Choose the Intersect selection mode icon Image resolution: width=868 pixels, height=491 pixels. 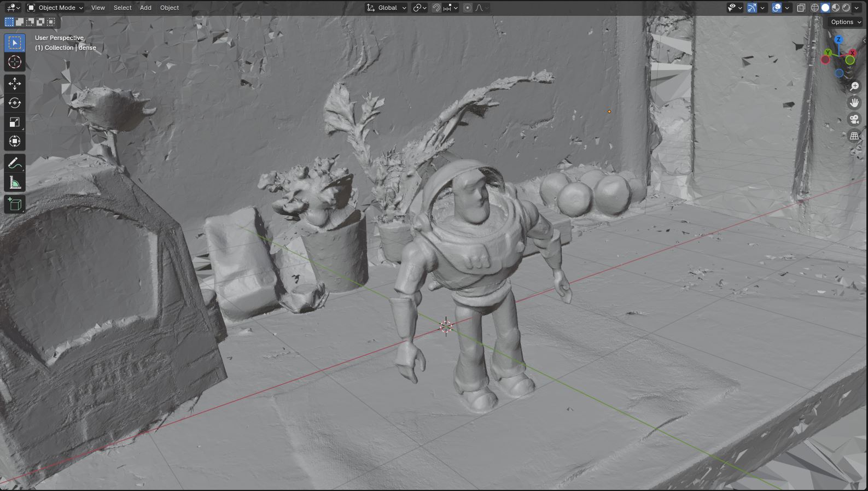51,22
